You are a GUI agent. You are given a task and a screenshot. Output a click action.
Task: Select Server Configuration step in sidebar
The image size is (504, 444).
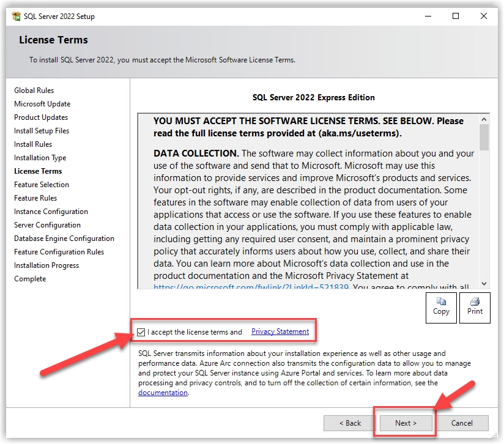tap(47, 225)
